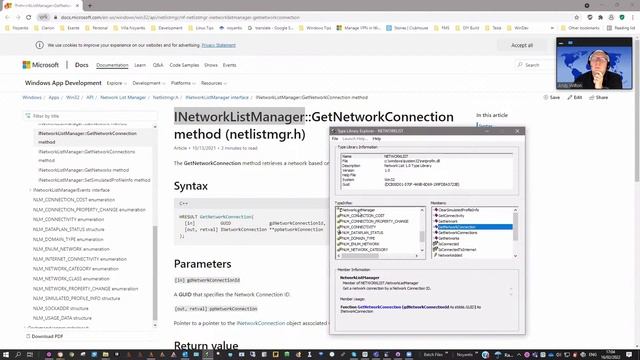Click the Filter by title field
Screen dimensions: 640x360
click(x=91, y=116)
